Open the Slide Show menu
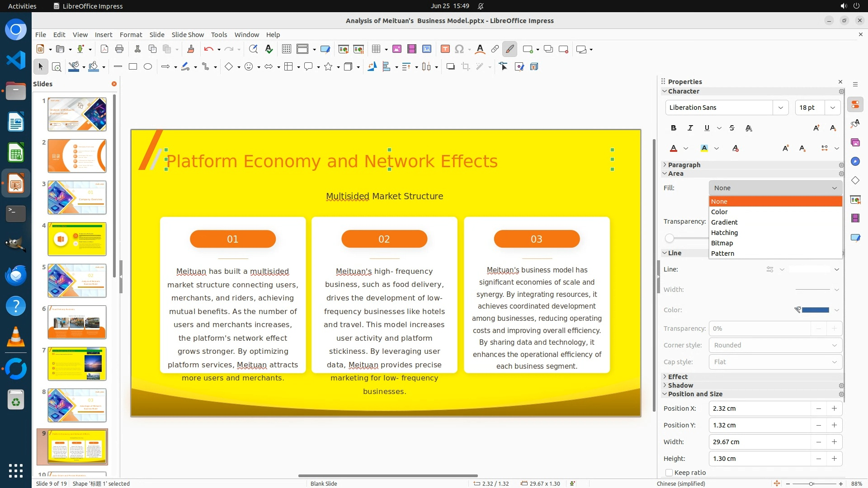868x488 pixels. tap(188, 35)
